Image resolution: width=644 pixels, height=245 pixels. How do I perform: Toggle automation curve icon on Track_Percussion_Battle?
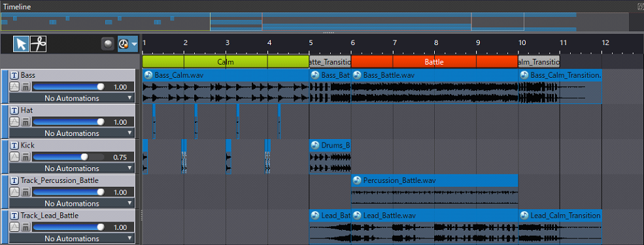click(14, 192)
